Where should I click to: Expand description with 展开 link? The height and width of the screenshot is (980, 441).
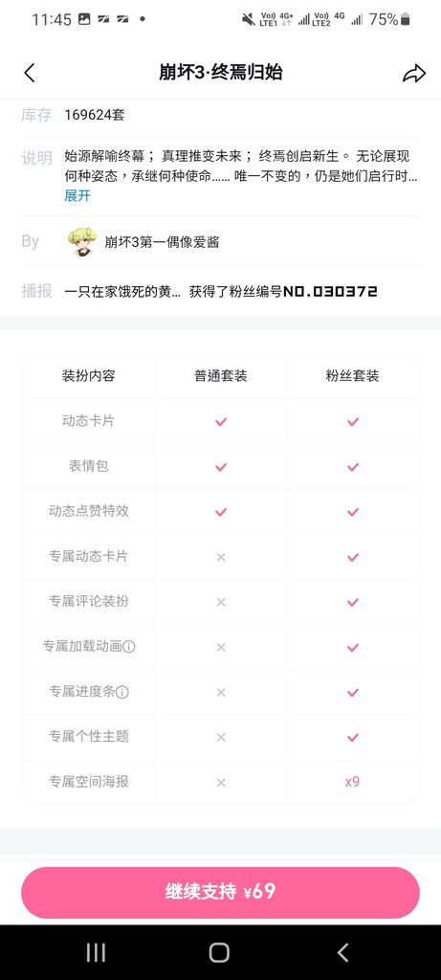77,195
